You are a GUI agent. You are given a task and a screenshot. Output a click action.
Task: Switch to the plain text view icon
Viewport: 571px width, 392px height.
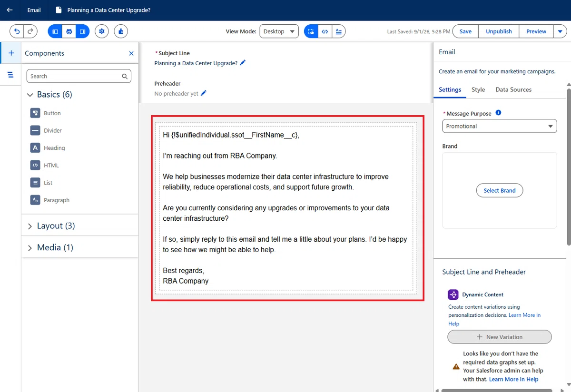click(x=339, y=31)
